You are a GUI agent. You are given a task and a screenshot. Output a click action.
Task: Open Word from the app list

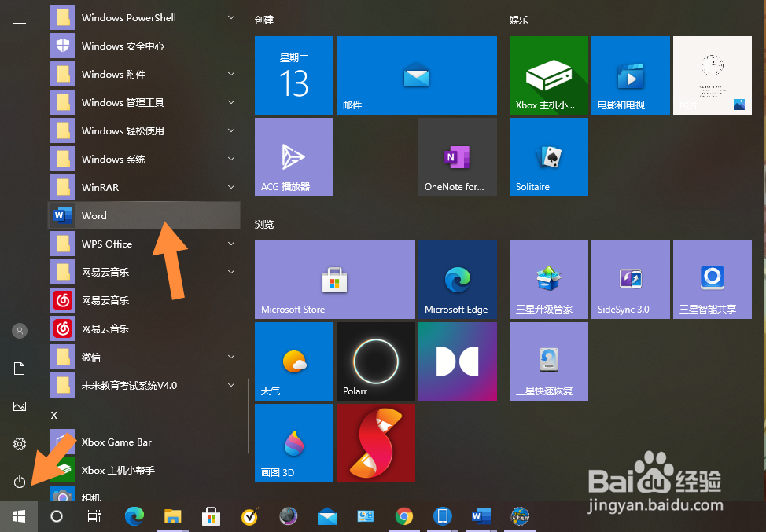[144, 216]
